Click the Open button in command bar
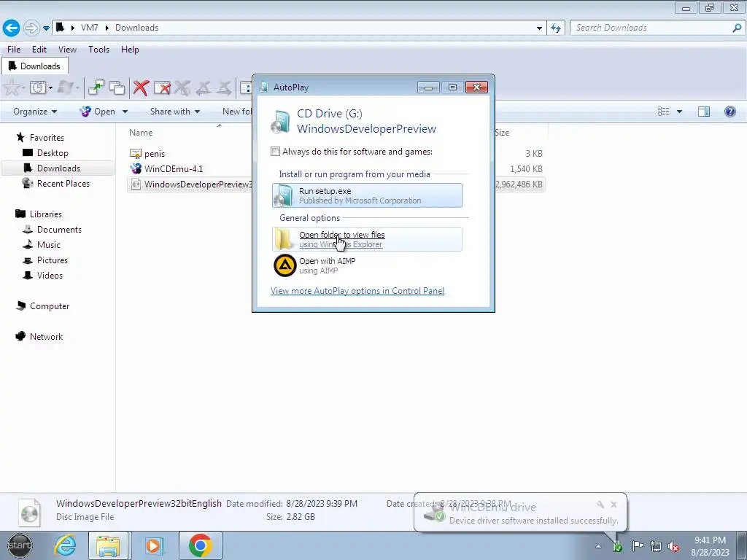 coord(97,112)
